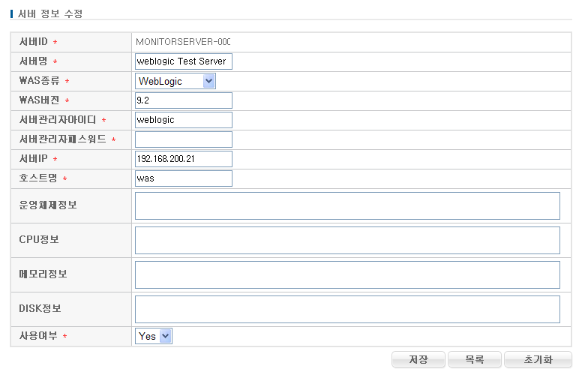
Task: Click the 운영체제정보 row label
Action: (48, 205)
